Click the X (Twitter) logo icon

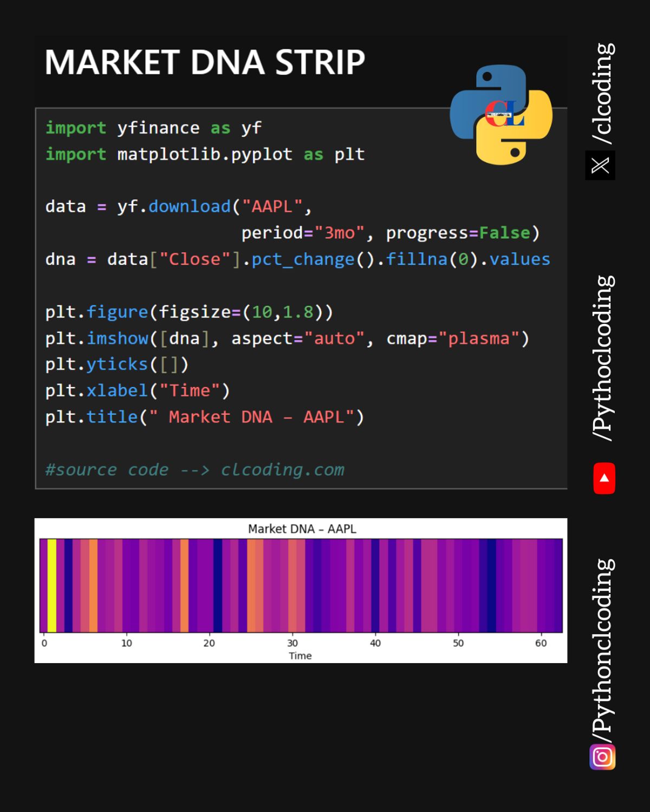[600, 165]
